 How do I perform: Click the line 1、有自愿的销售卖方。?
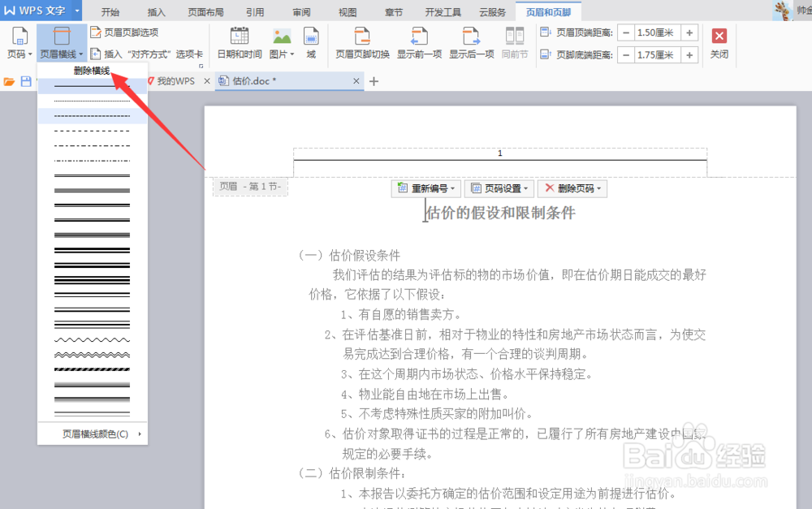(x=401, y=314)
